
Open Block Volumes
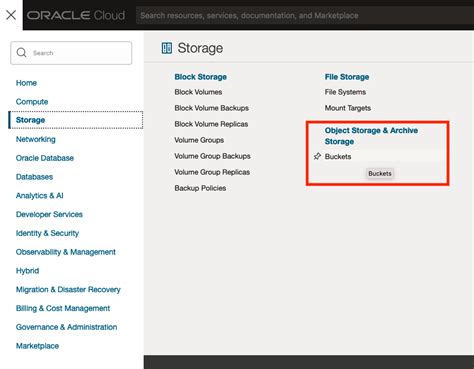[198, 92]
